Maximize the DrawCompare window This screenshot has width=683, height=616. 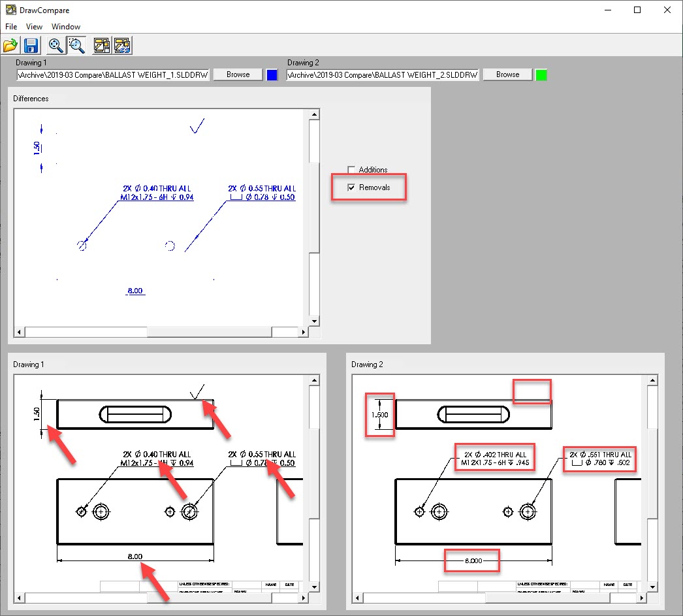coord(637,10)
